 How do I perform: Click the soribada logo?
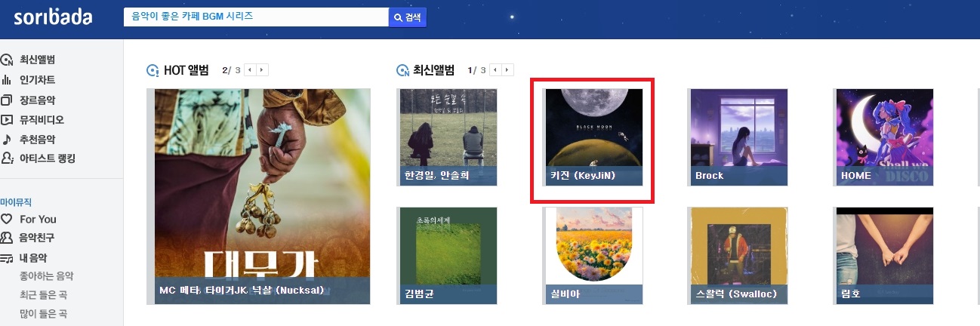pos(53,17)
